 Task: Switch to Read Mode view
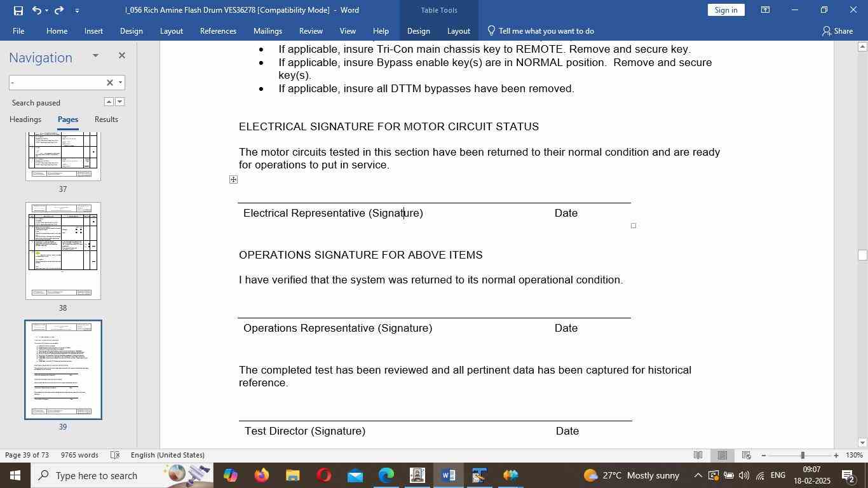coord(698,455)
